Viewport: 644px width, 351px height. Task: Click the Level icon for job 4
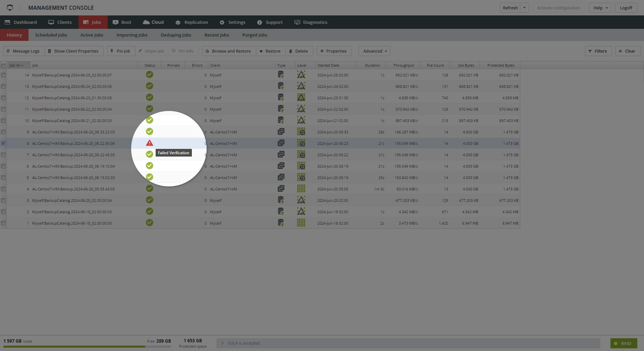pyautogui.click(x=301, y=189)
